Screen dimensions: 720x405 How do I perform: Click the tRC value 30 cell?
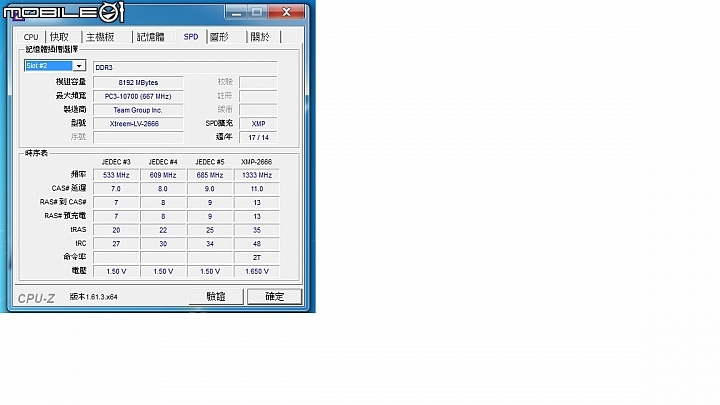point(163,244)
